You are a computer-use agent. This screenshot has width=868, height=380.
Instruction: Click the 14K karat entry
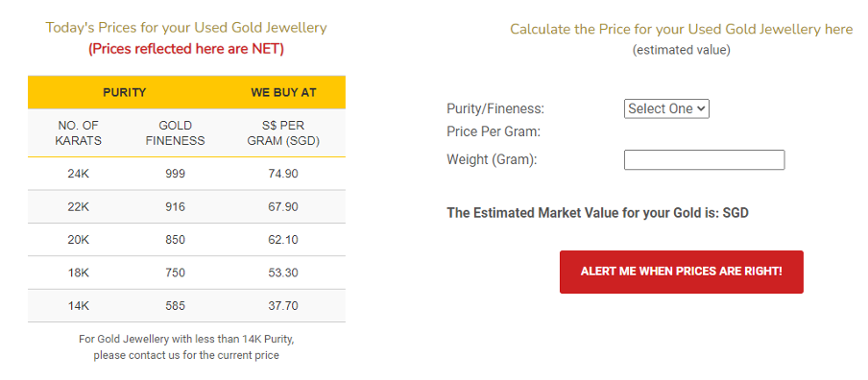[78, 306]
